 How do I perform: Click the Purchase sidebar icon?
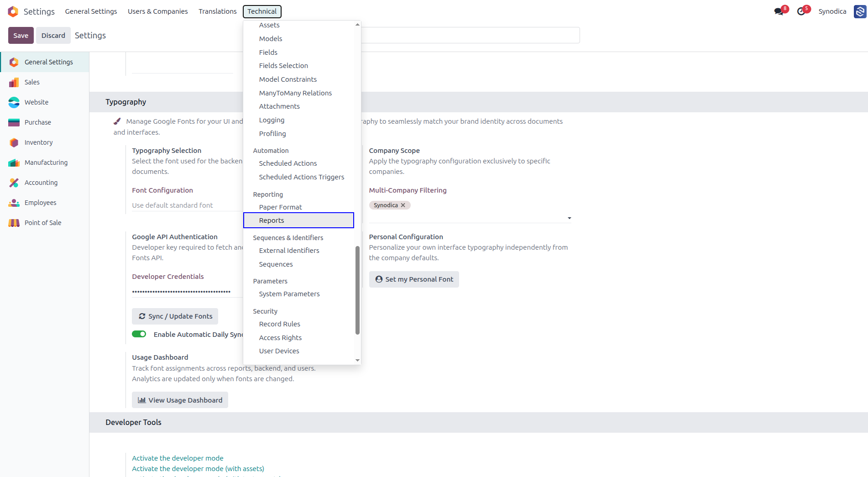coord(14,122)
